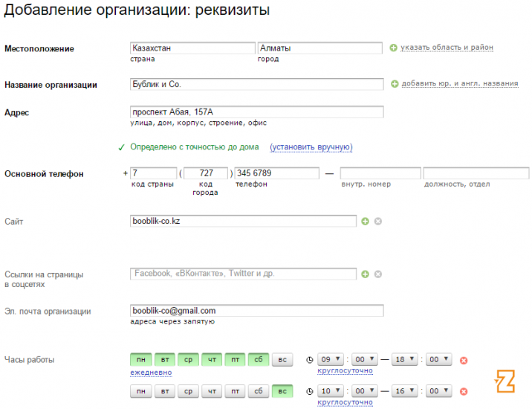Focus the city field containing 'Алматы'
Screen dimensions: 532x409
point(320,48)
